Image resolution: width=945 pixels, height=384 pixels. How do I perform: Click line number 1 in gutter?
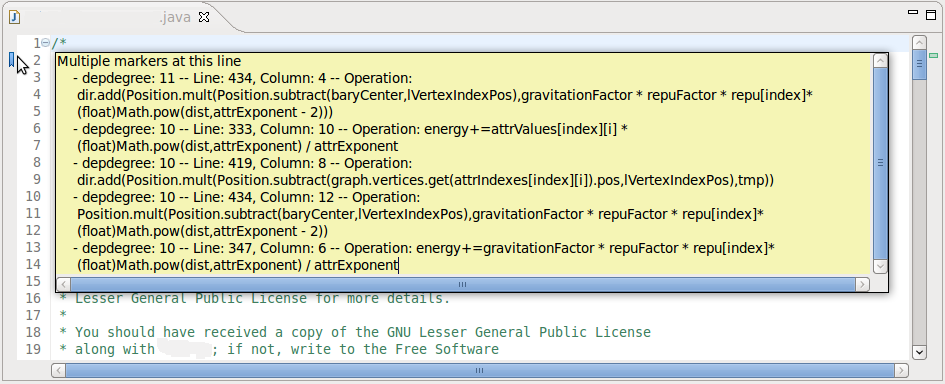(37, 43)
